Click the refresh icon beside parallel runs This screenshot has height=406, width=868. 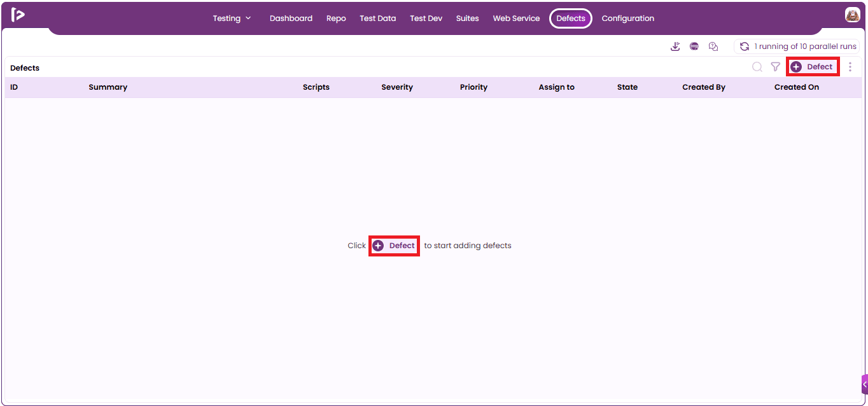(x=744, y=46)
